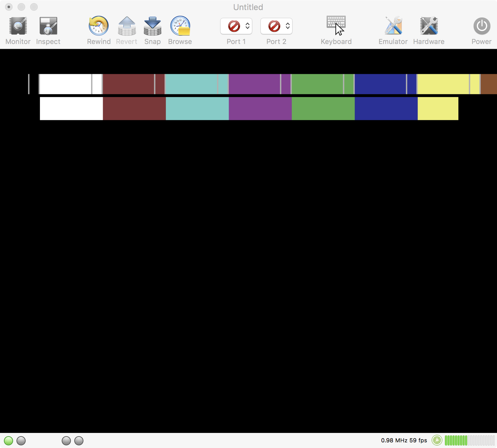The height and width of the screenshot is (448, 497).
Task: Open the Monitor tool
Action: click(18, 26)
